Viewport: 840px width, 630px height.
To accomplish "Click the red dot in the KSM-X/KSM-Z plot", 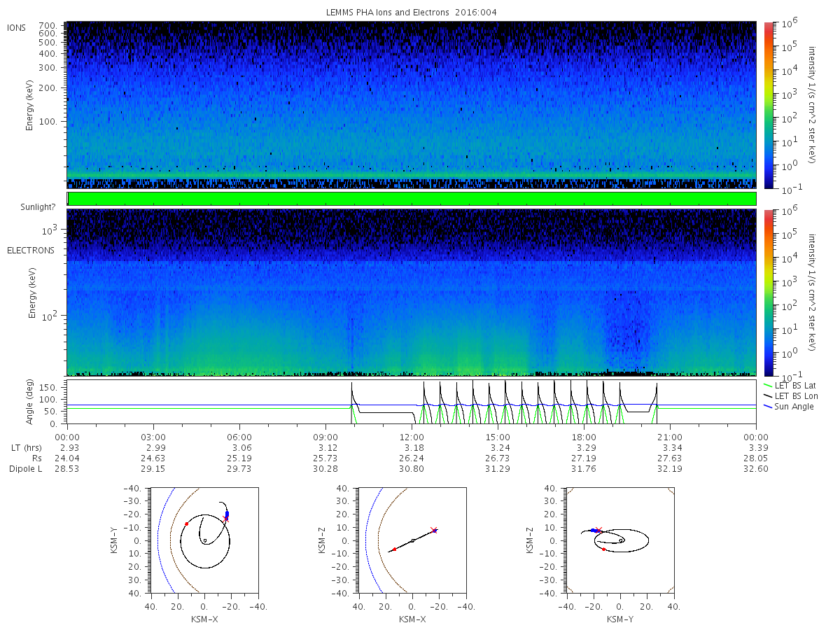I will pos(394,549).
